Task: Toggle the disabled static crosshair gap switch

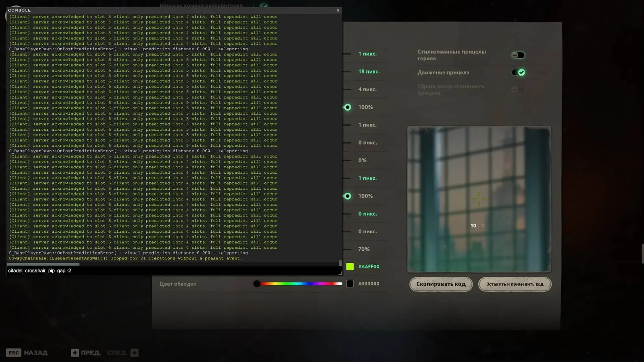Action: point(518,89)
